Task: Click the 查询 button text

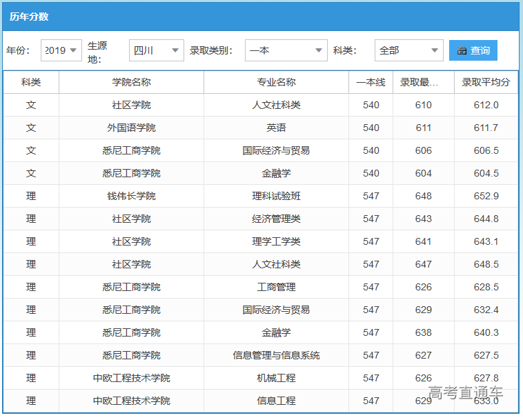Action: [x=480, y=50]
